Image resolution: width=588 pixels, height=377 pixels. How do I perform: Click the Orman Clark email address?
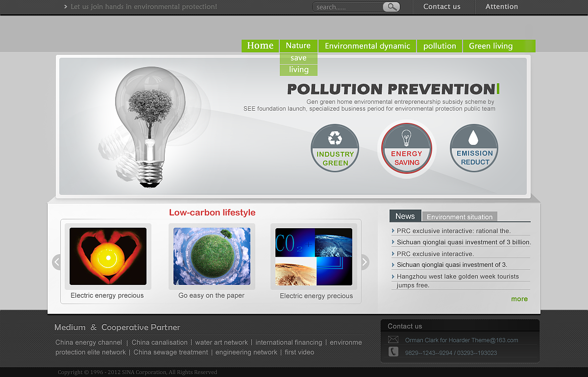tap(462, 340)
